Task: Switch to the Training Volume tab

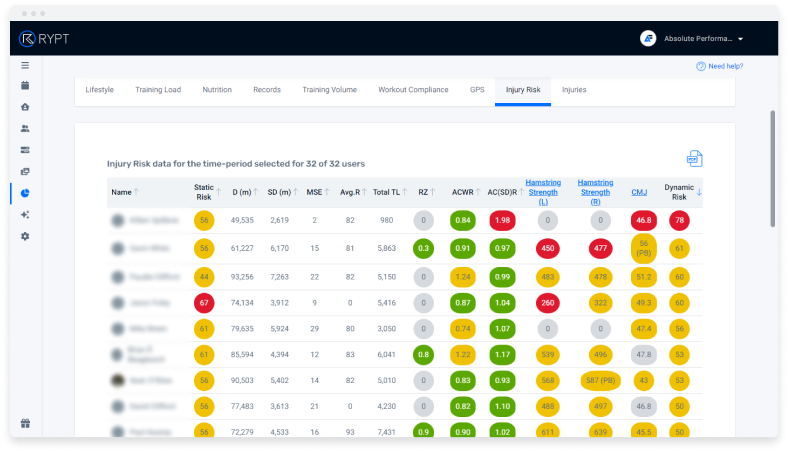Action: [330, 90]
